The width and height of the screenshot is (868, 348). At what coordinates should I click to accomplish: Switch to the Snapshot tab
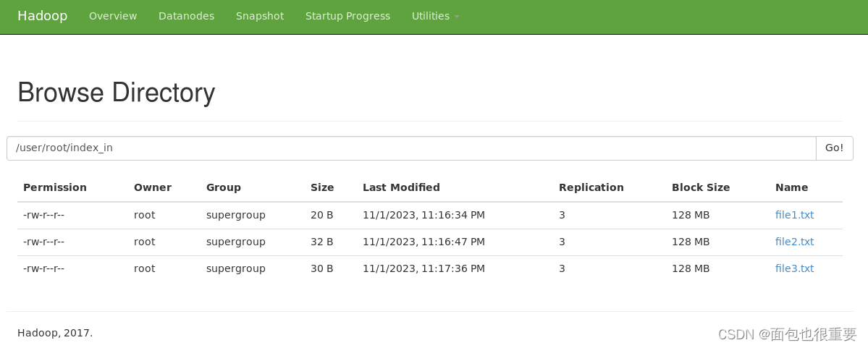click(260, 16)
